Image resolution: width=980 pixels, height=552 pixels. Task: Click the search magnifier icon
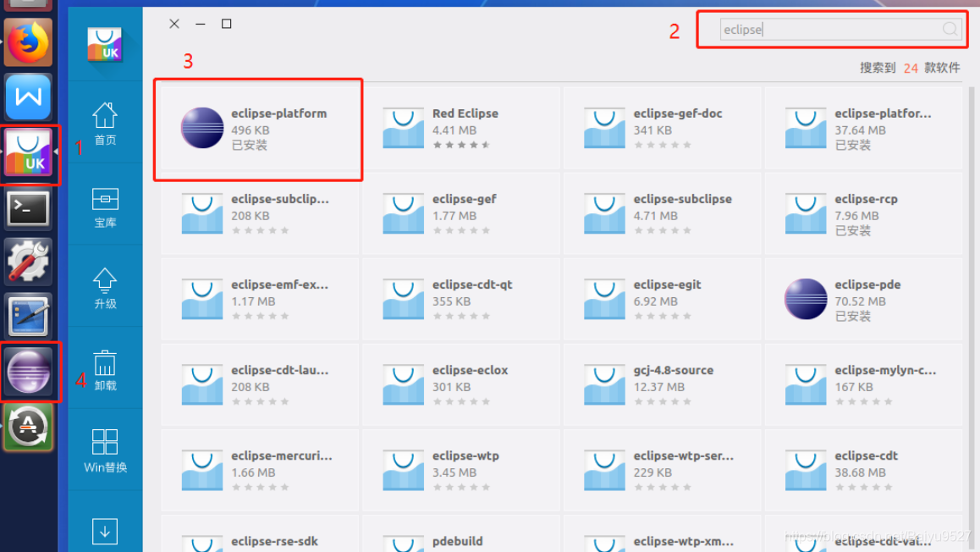click(x=950, y=29)
